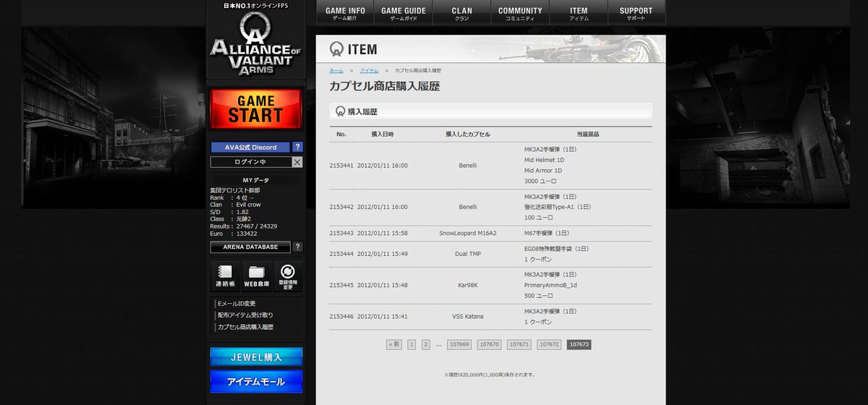Screen dimensions: 868x405
Task: Click the 3000 ユーロ prize entry
Action: 540,181
